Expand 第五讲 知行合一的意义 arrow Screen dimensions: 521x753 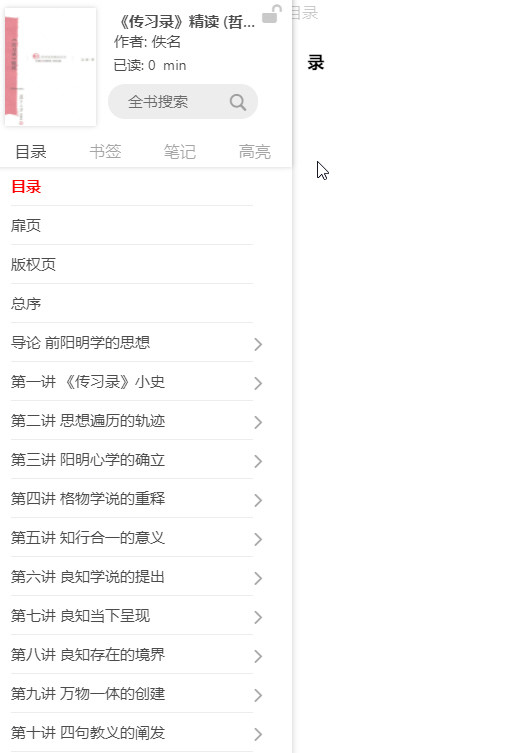click(258, 539)
